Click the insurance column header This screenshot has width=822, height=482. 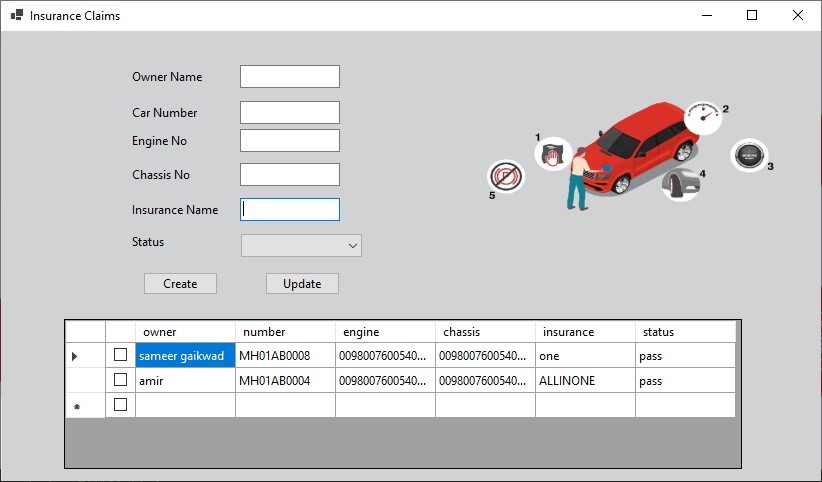coord(585,332)
